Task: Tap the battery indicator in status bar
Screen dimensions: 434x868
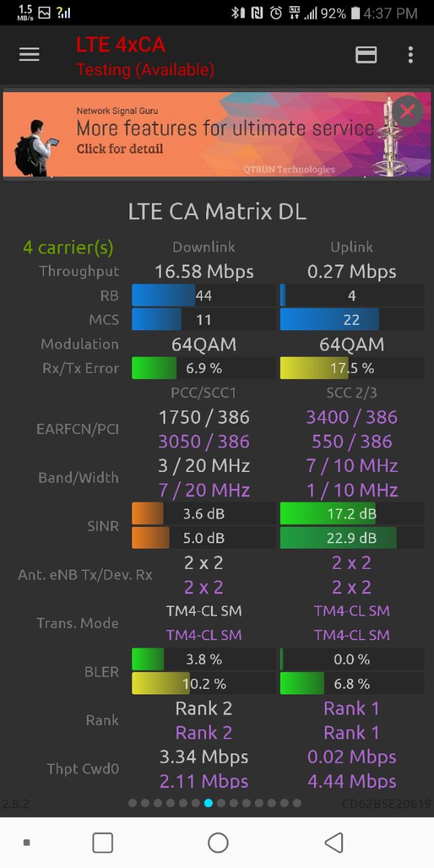Action: tap(355, 13)
